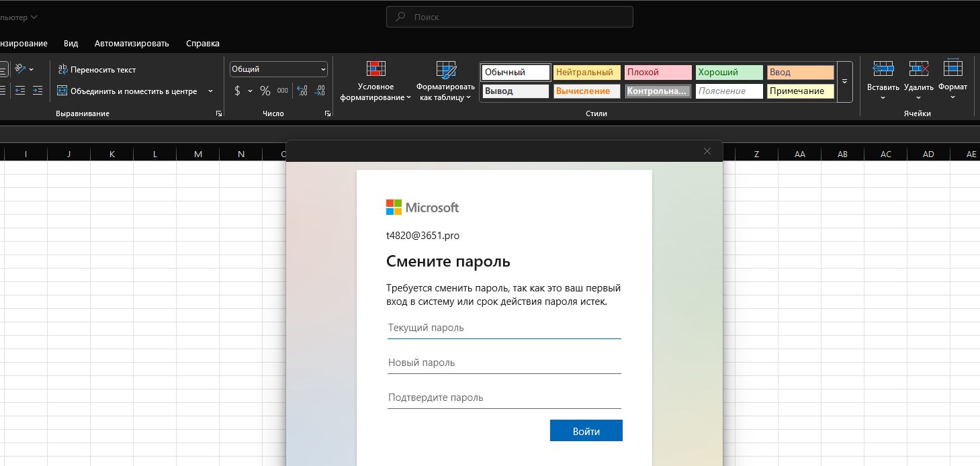Click the Удалить cells icon

coord(919,69)
